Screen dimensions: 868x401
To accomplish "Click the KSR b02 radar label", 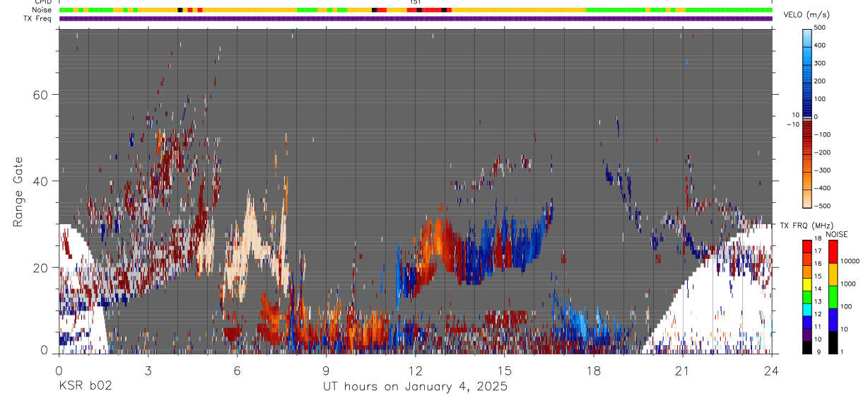I will click(x=85, y=387).
